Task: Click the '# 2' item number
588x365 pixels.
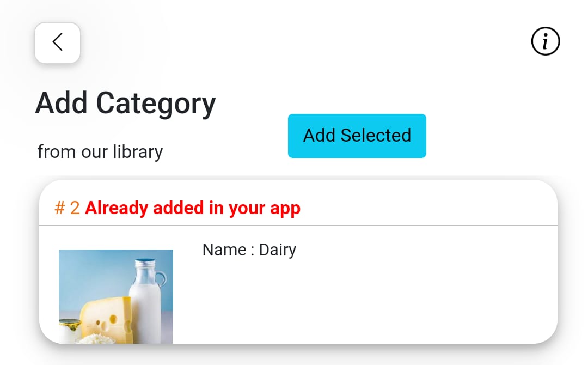Action: (x=67, y=208)
